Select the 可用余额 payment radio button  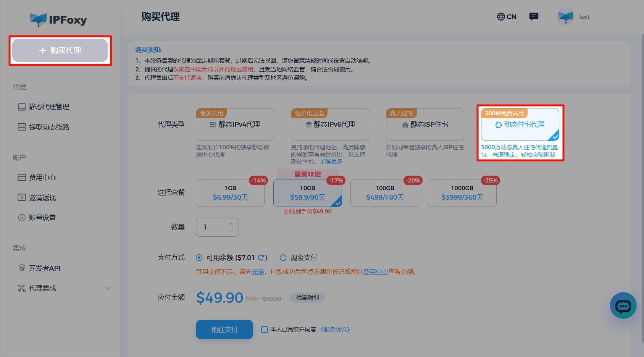199,257
